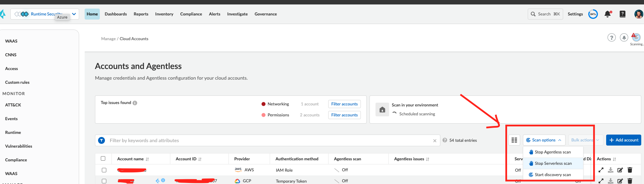Click the Add account button
The image size is (644, 184).
click(623, 140)
